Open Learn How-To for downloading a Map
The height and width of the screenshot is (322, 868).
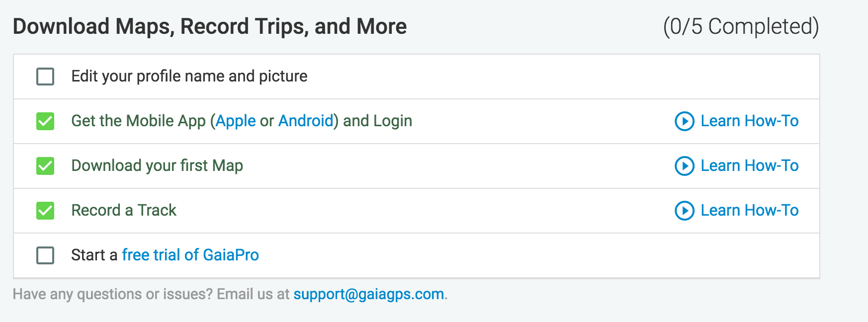(750, 165)
